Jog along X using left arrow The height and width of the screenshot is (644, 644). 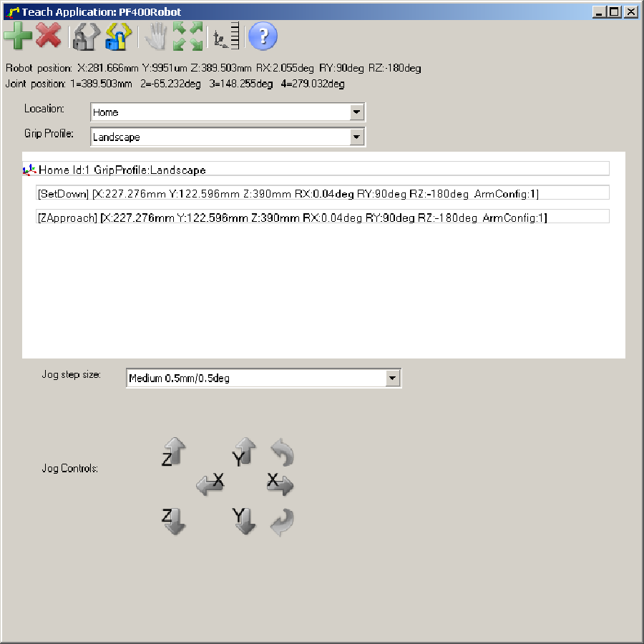click(x=210, y=485)
